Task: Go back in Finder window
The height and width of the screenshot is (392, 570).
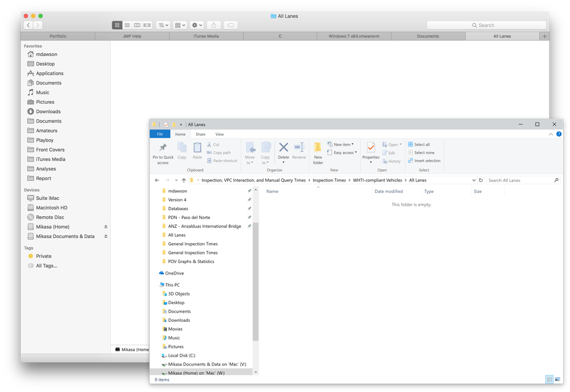Action: (29, 25)
